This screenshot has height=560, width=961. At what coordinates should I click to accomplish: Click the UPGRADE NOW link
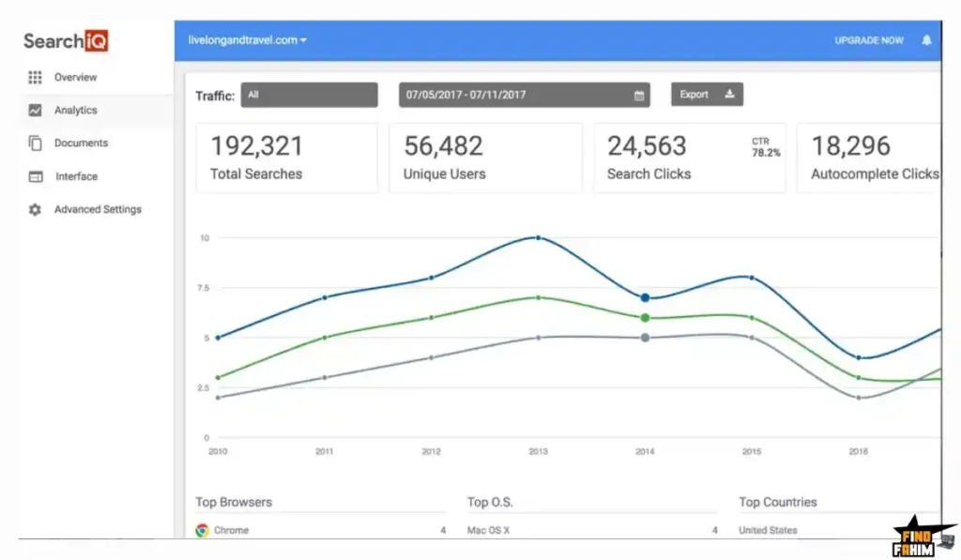(869, 40)
